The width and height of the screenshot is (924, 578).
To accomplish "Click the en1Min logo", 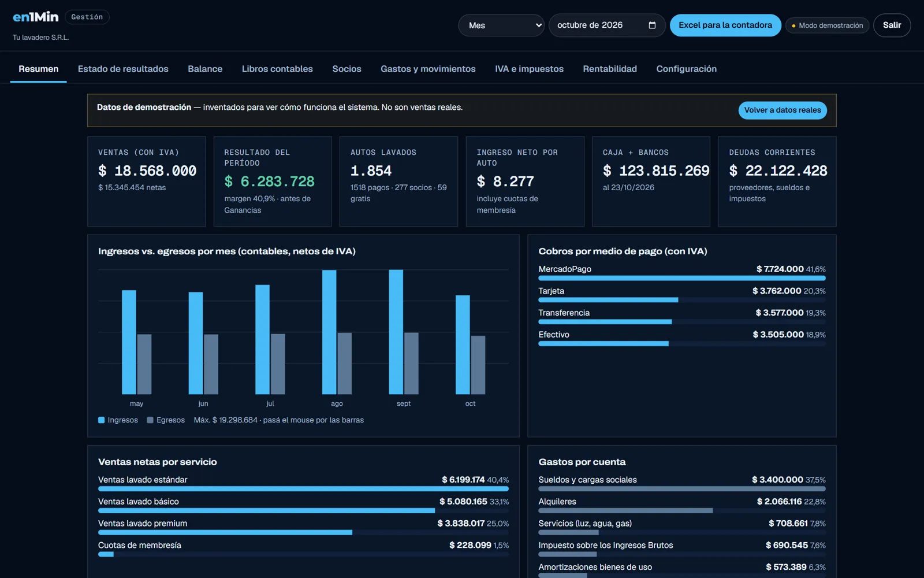I will [36, 17].
